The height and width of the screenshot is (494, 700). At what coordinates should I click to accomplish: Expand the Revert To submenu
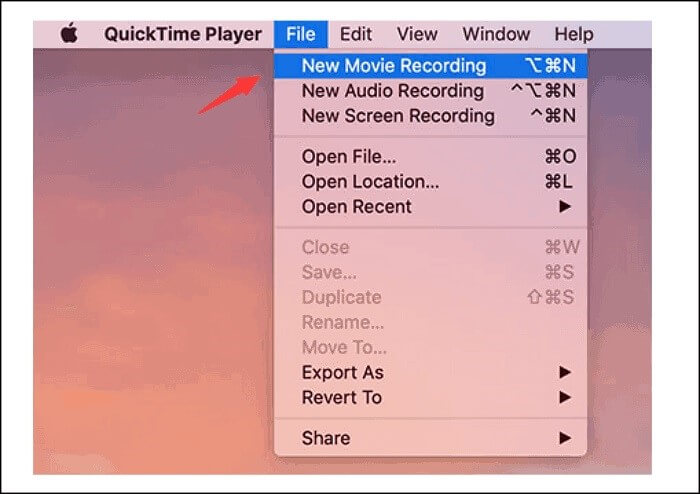(430, 398)
